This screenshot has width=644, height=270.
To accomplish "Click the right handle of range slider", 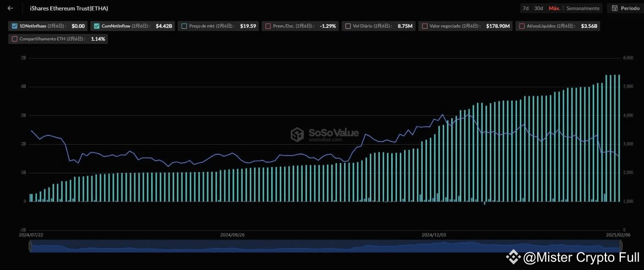I will coord(620,246).
